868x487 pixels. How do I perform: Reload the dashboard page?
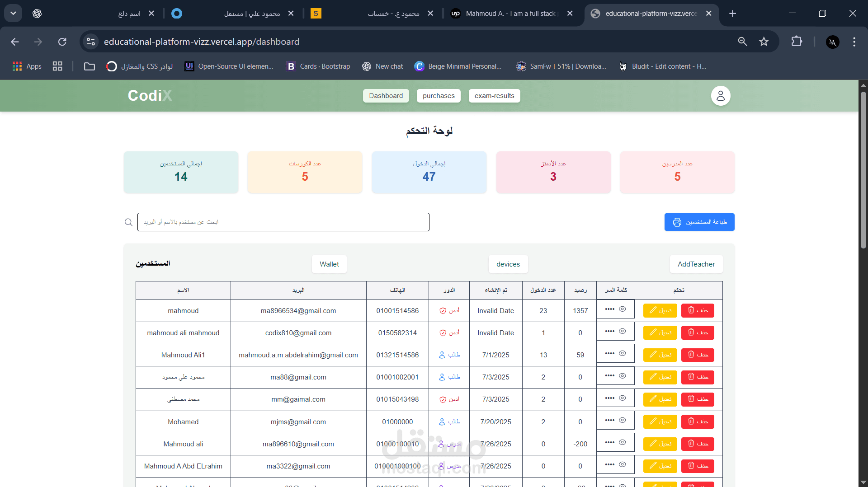(62, 42)
